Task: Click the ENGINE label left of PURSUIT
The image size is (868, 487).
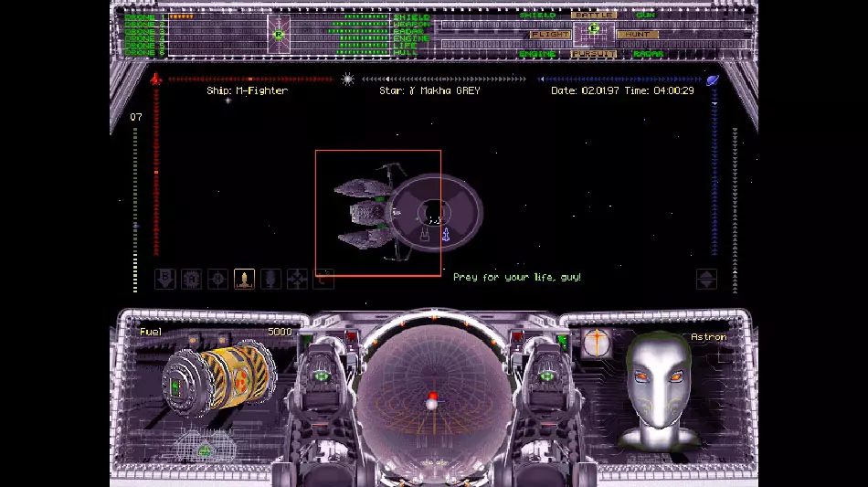Action: click(x=537, y=54)
